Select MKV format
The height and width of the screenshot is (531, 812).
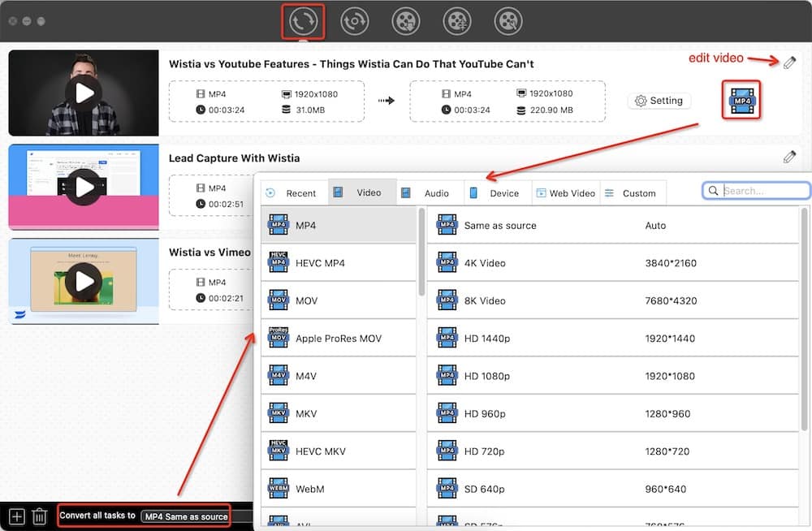coord(339,413)
